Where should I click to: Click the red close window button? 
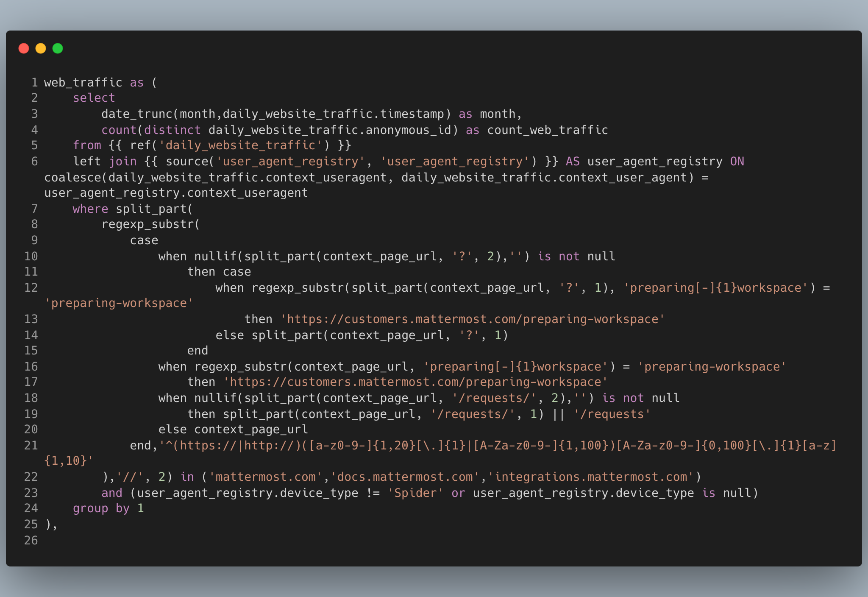pyautogui.click(x=24, y=48)
